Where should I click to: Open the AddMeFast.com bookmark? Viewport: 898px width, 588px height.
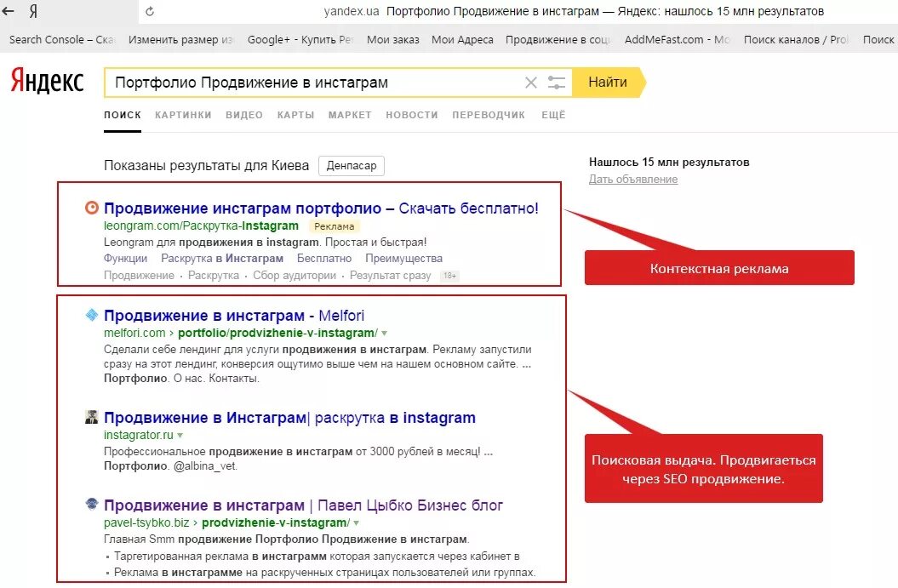coord(677,39)
